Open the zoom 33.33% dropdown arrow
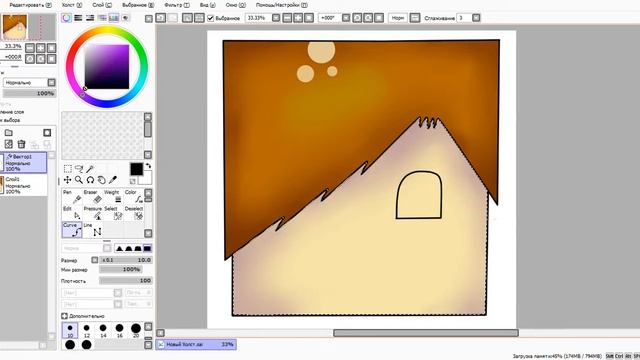This screenshot has height=360, width=640. (x=276, y=18)
